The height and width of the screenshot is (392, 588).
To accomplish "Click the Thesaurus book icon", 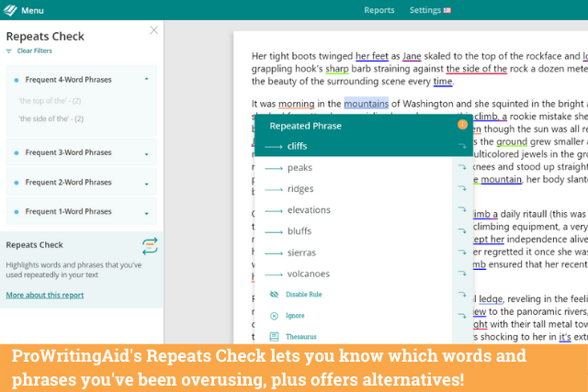I will pyautogui.click(x=274, y=337).
